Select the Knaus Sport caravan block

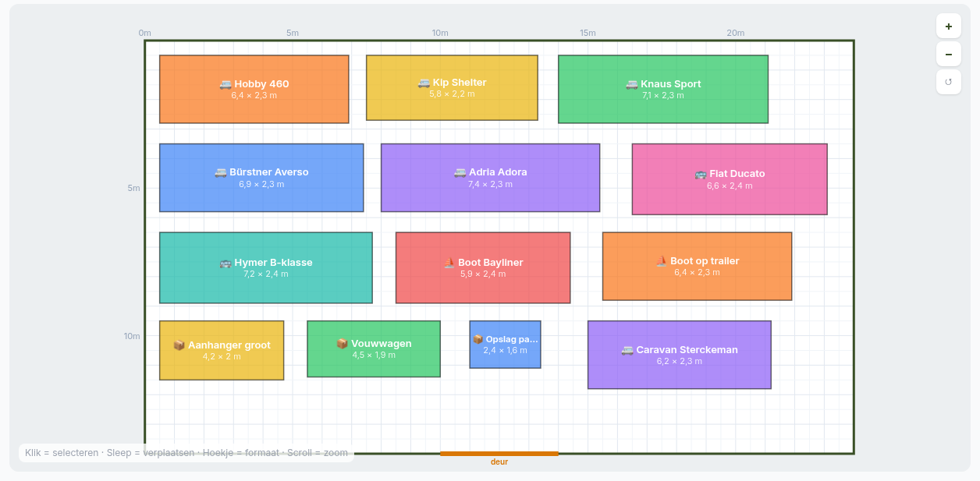click(x=663, y=89)
